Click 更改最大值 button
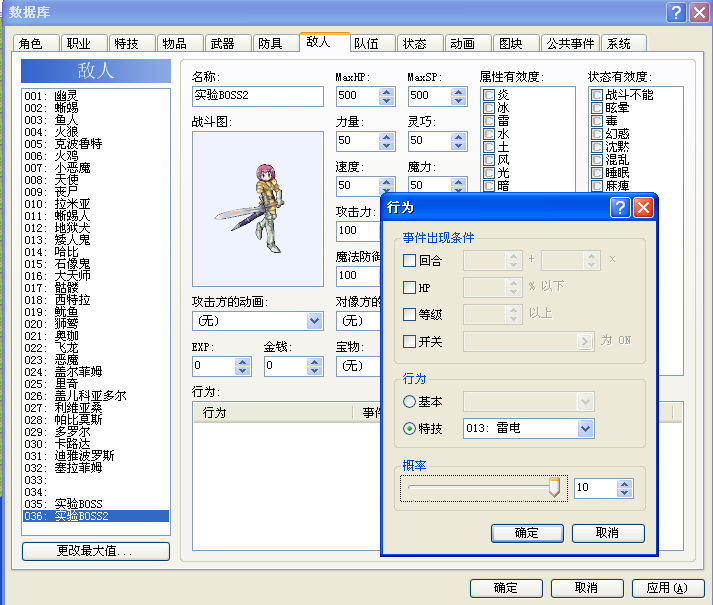This screenshot has width=713, height=605. point(95,551)
